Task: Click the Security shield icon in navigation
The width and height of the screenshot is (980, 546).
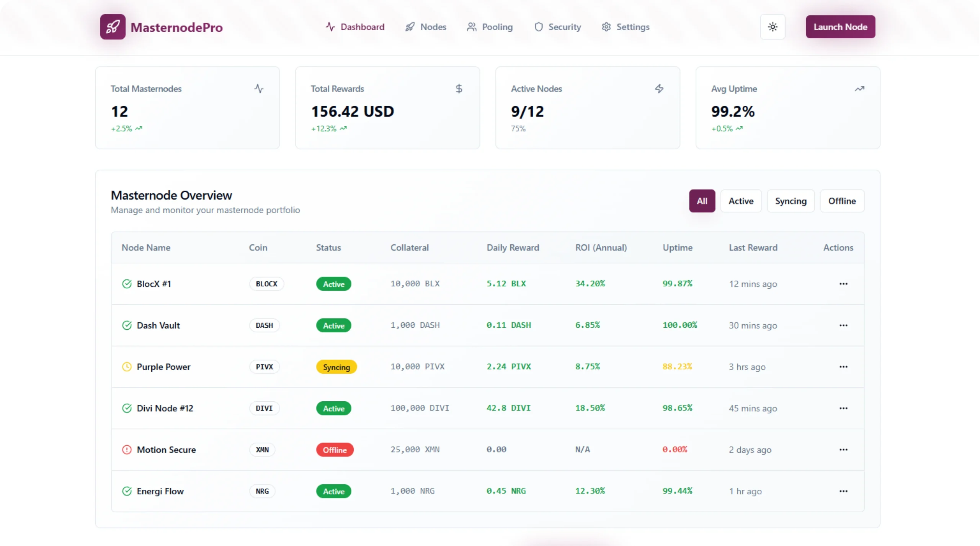Action: click(x=538, y=27)
